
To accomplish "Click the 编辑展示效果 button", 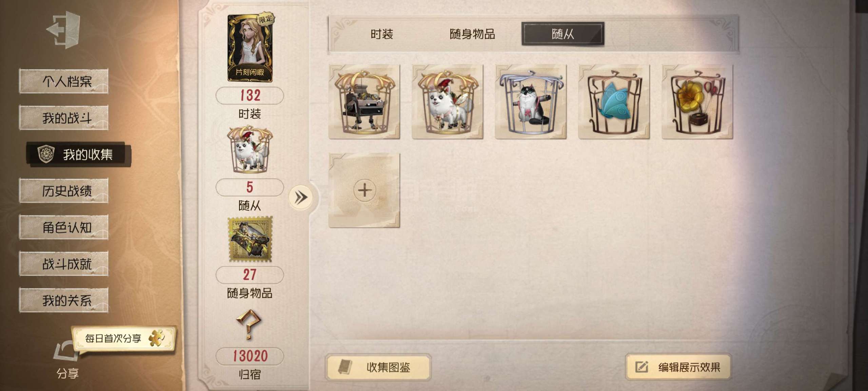I will point(678,367).
